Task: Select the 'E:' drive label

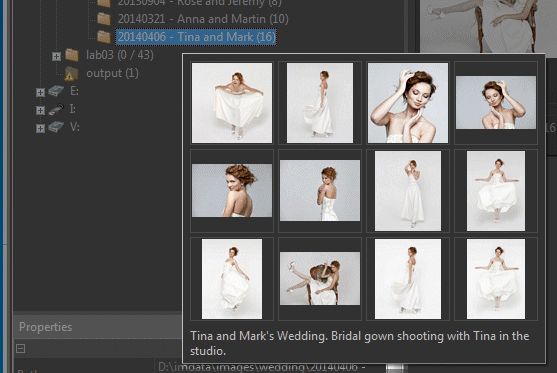Action: pyautogui.click(x=74, y=91)
